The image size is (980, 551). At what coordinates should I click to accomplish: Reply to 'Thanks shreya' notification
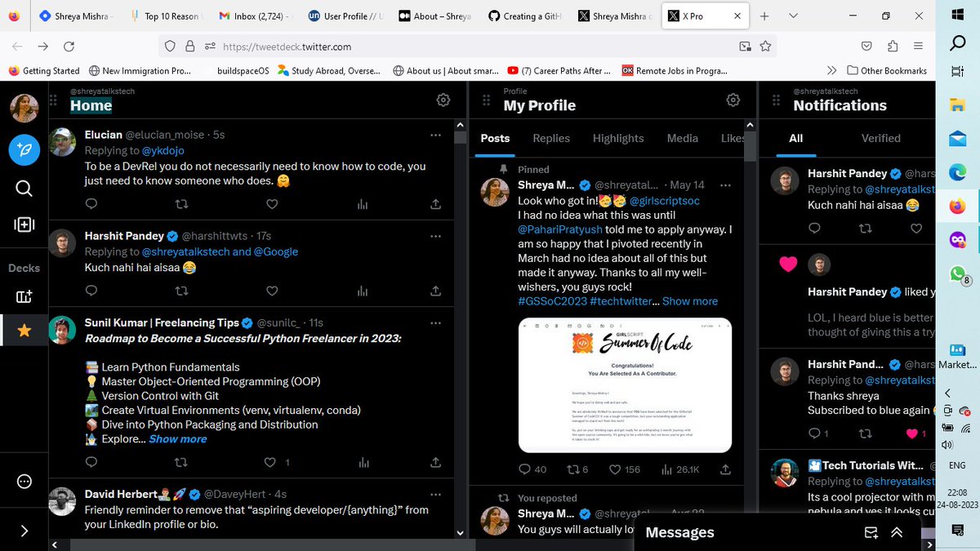point(818,433)
